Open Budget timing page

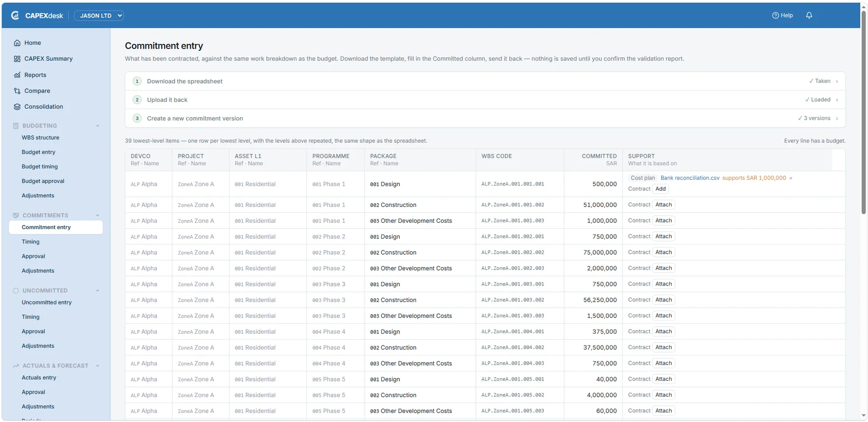40,167
